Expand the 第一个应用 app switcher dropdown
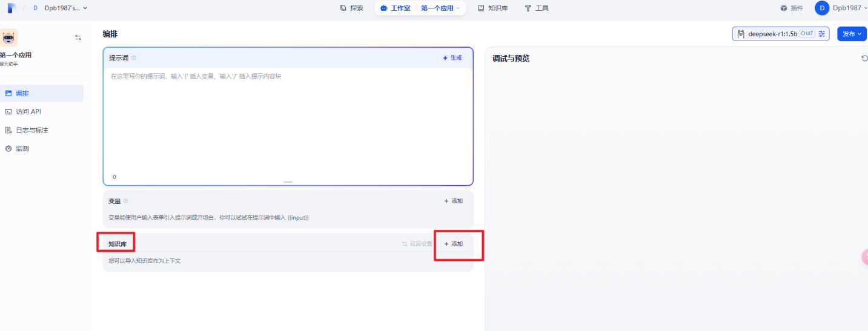The image size is (868, 331). coord(440,8)
